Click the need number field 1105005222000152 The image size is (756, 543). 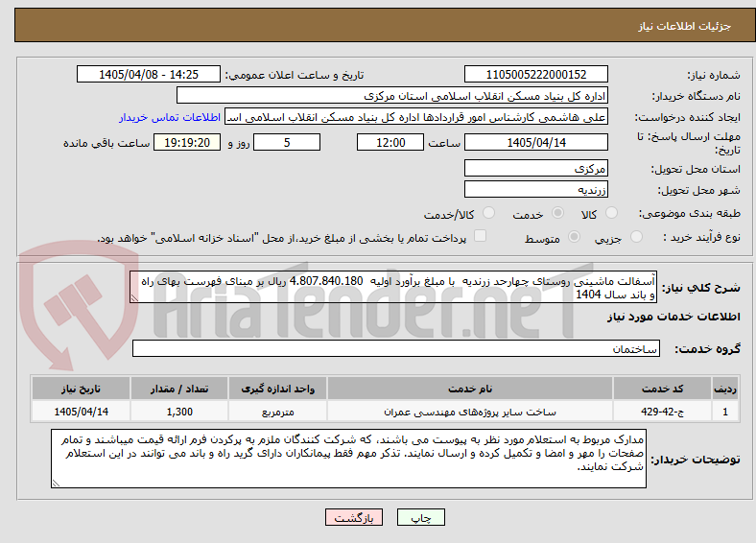[535, 74]
